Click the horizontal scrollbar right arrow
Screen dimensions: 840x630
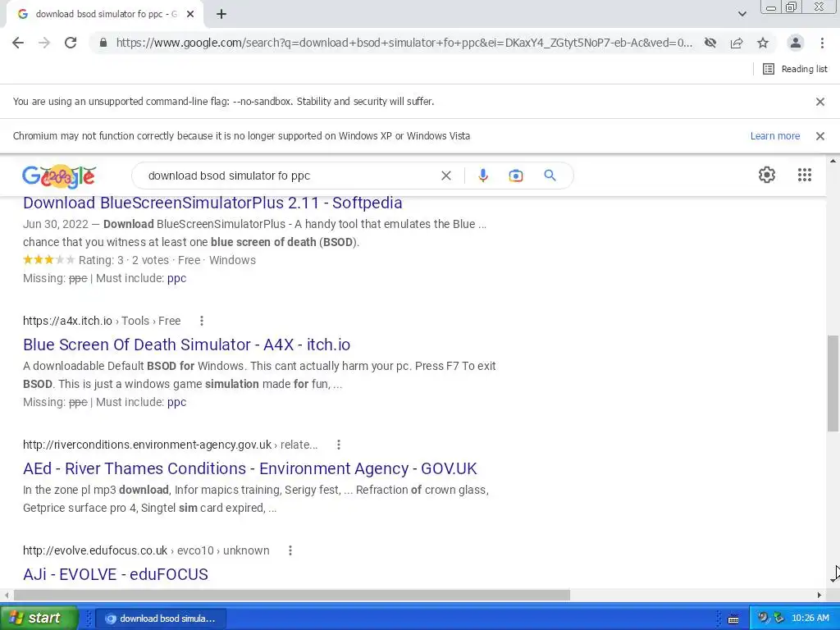point(819,596)
